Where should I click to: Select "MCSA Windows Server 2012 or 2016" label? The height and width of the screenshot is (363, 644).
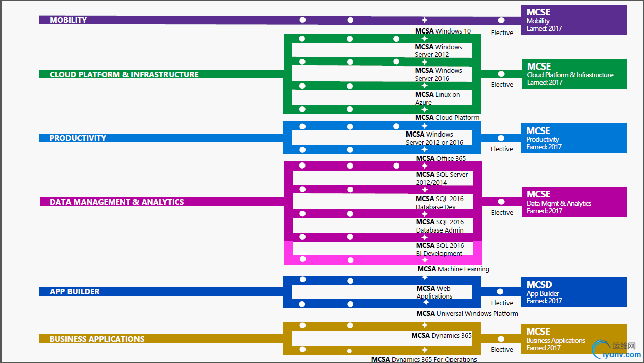(434, 139)
